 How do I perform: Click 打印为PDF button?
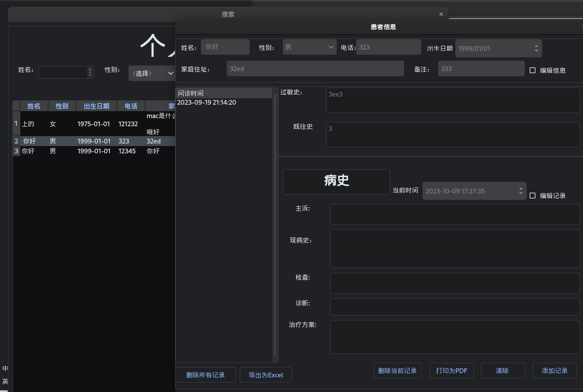pyautogui.click(x=451, y=370)
